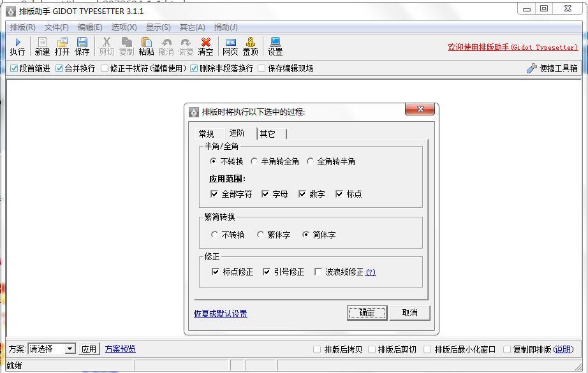Screen dimensions: 588x373
Task: Open the 捐助(J) menu
Action: click(226, 27)
